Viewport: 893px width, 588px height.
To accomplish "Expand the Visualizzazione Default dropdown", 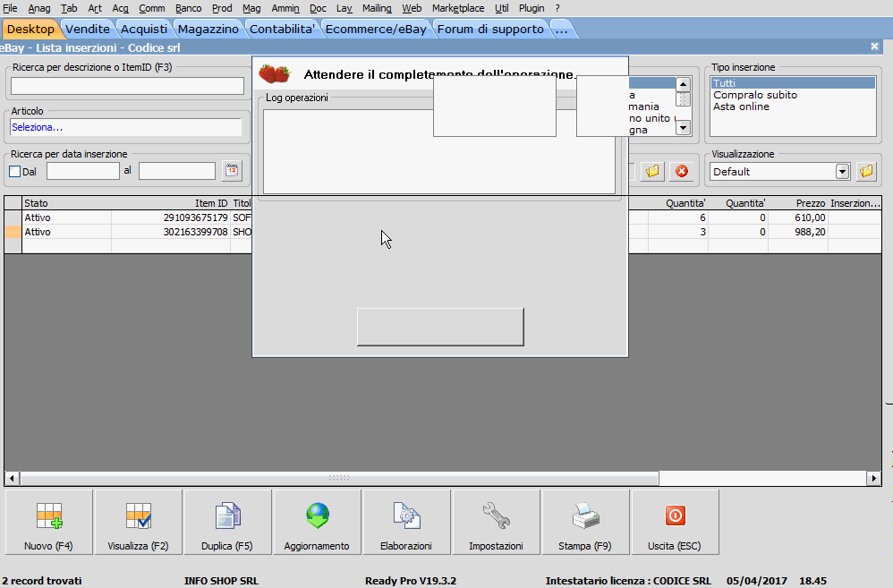I will pos(842,172).
